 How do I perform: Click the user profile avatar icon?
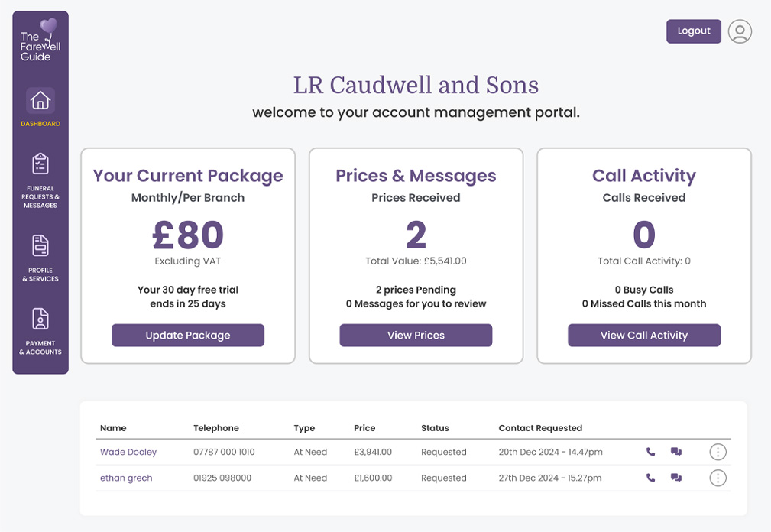pyautogui.click(x=740, y=31)
